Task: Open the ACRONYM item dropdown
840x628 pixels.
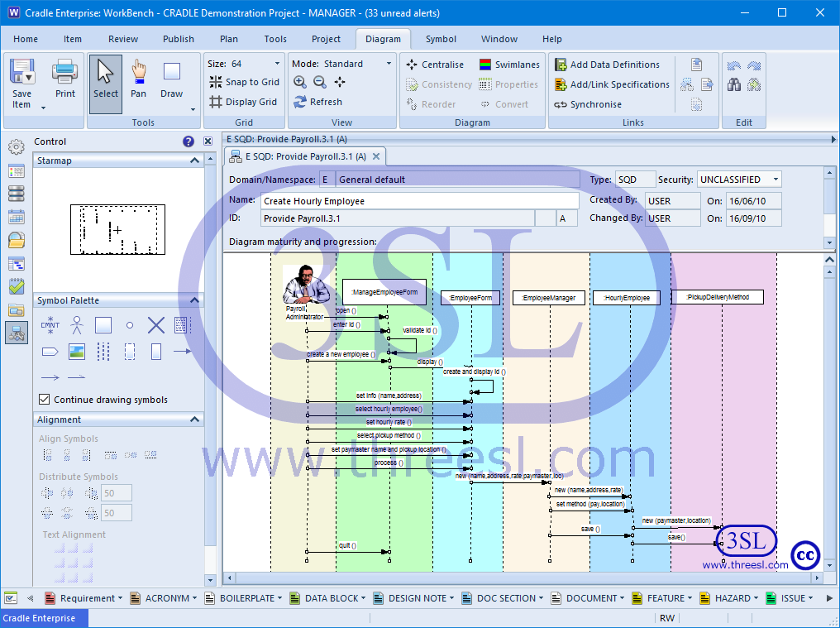Action: click(194, 598)
